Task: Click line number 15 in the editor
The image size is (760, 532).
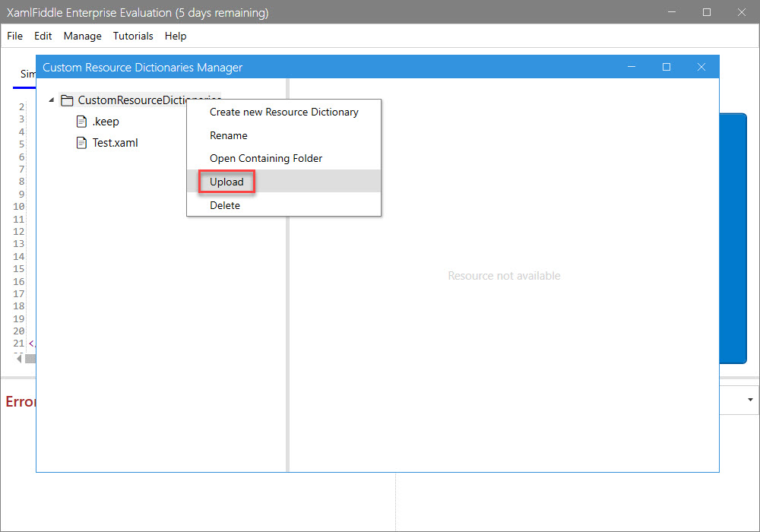Action: pyautogui.click(x=18, y=268)
